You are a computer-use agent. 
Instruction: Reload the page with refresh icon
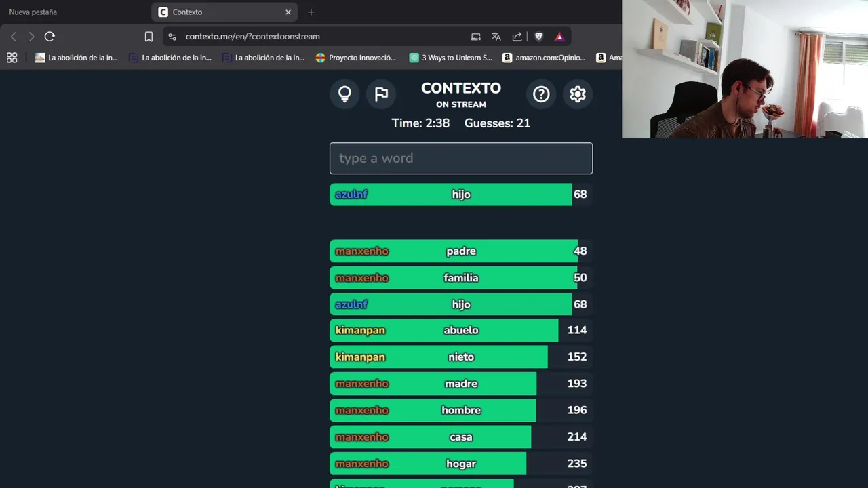[x=50, y=37]
